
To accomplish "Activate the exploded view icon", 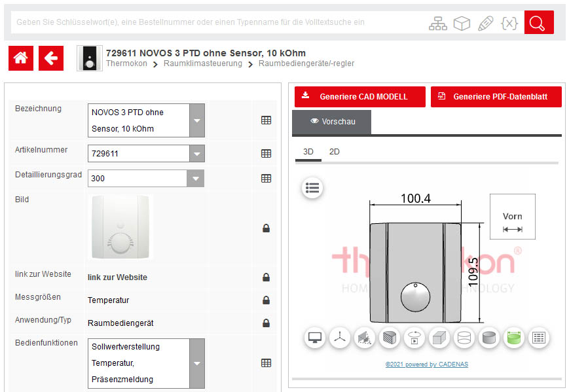I will click(365, 338).
